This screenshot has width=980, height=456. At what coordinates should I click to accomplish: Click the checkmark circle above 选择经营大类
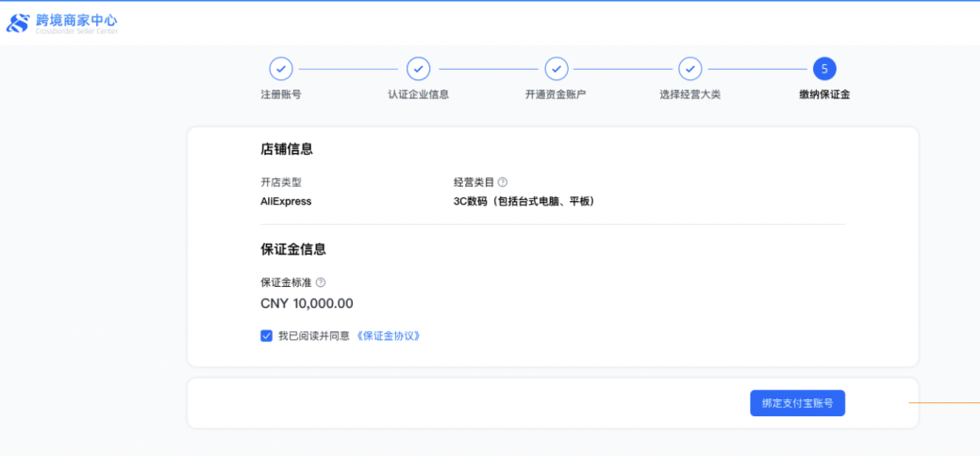pyautogui.click(x=690, y=69)
